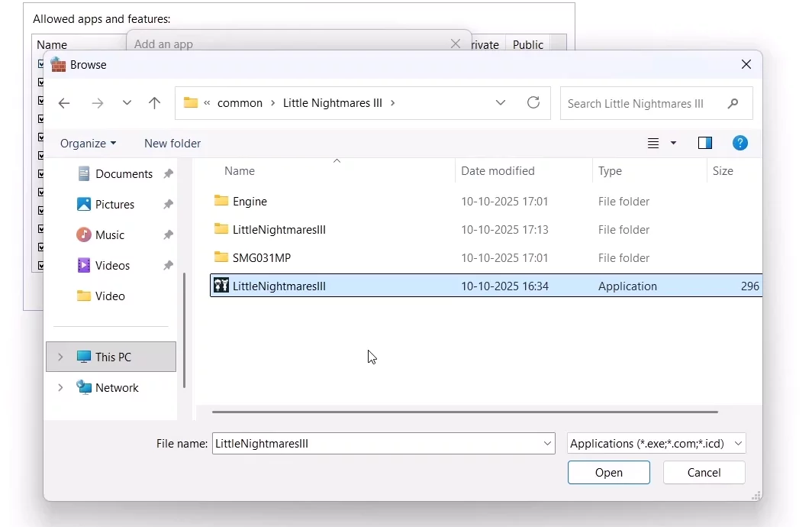812x527 pixels.
Task: Click the Back navigation arrow
Action: point(64,103)
